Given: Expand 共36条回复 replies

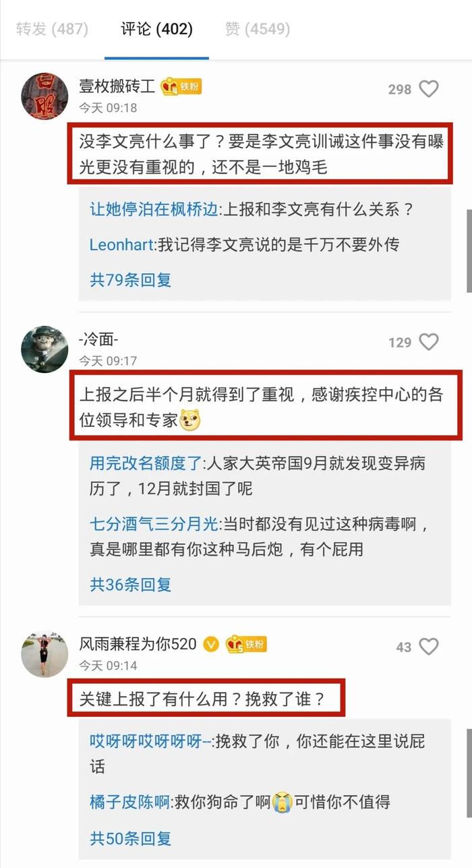Looking at the screenshot, I should point(130,585).
